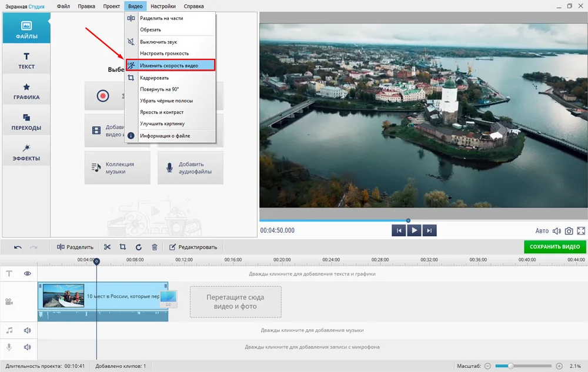
Task: Click the Разделить toolbar button
Action: pyautogui.click(x=75, y=247)
